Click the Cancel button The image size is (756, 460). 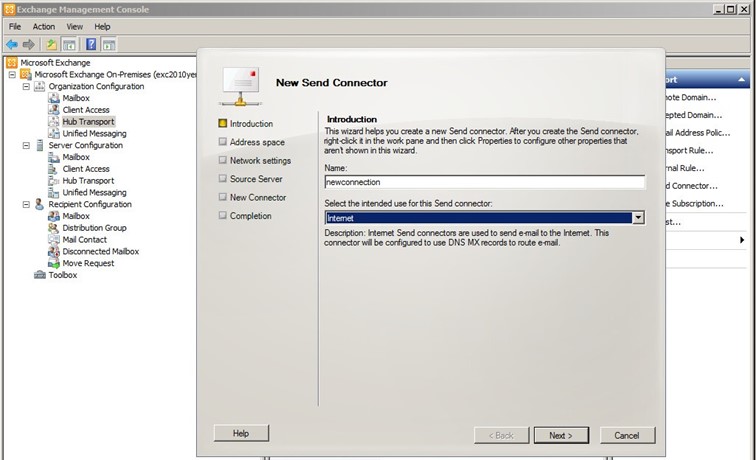(627, 435)
